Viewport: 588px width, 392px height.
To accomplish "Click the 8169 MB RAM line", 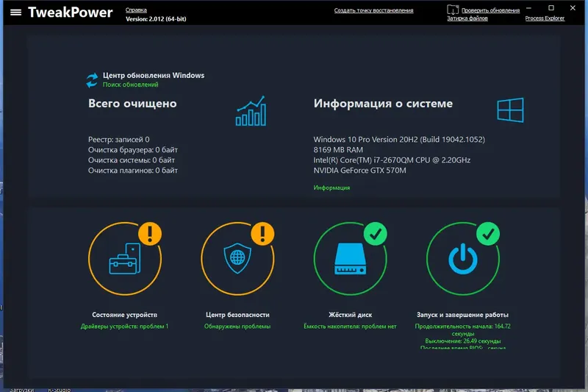I will (338, 150).
